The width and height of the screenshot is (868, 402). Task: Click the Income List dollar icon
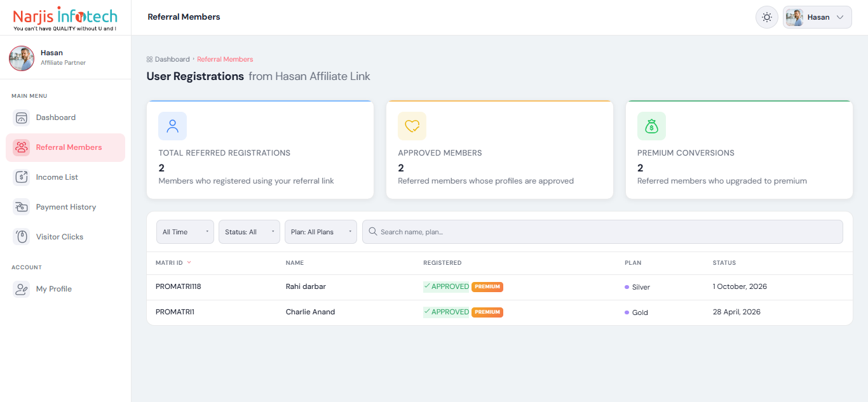22,177
